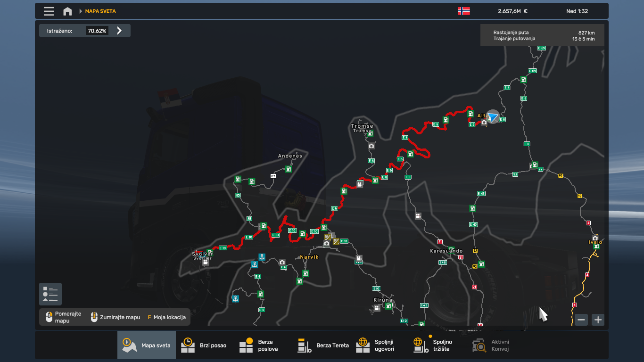Click the photo viewpoint icon below Tromsø
Viewport: 644px width, 362px height.
coord(372,146)
